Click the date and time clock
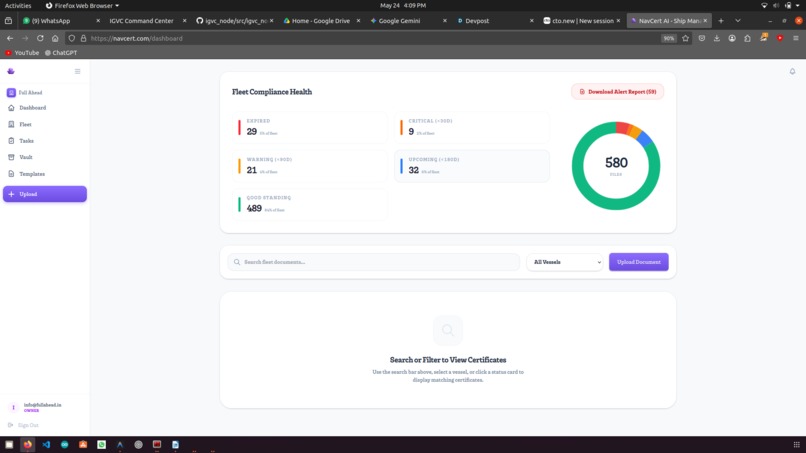Screen dimensions: 806x453 403,5
